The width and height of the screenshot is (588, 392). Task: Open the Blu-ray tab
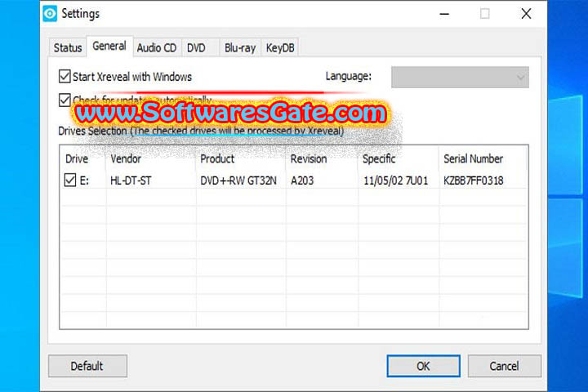pos(240,48)
